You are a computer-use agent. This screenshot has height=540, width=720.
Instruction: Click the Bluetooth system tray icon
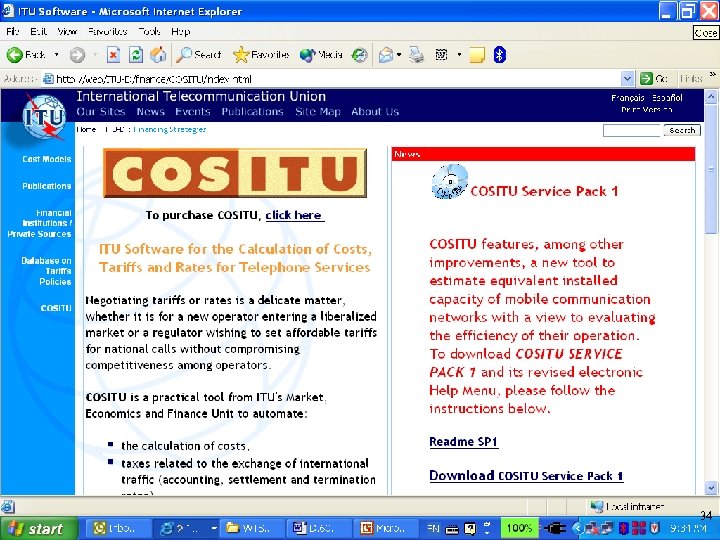[x=623, y=528]
